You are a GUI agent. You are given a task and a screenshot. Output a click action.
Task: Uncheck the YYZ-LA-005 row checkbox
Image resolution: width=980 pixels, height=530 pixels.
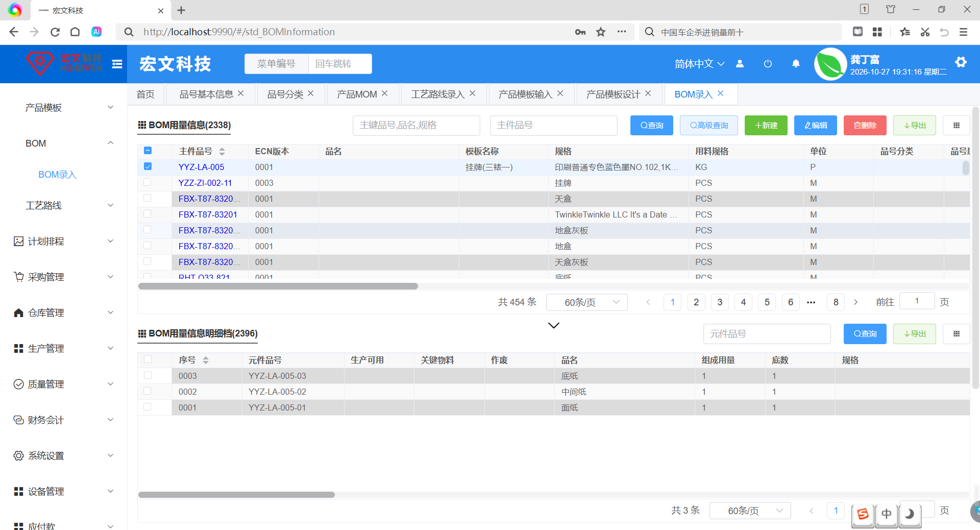[x=148, y=166]
